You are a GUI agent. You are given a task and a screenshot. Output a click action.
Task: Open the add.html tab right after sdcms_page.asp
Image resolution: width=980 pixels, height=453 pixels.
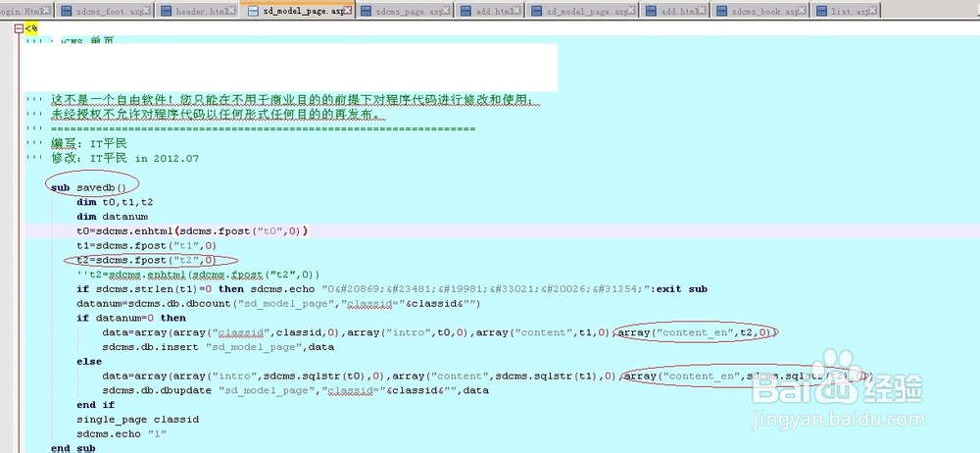point(490,11)
